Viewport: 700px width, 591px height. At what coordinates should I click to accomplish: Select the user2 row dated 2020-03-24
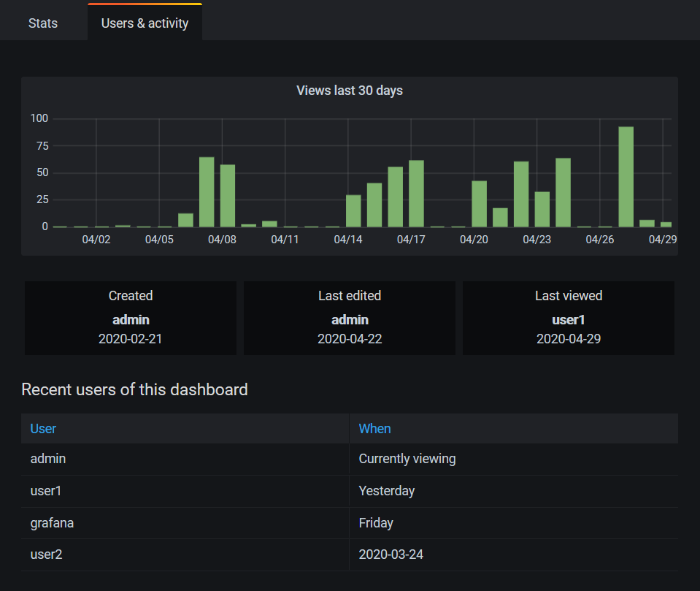point(46,554)
